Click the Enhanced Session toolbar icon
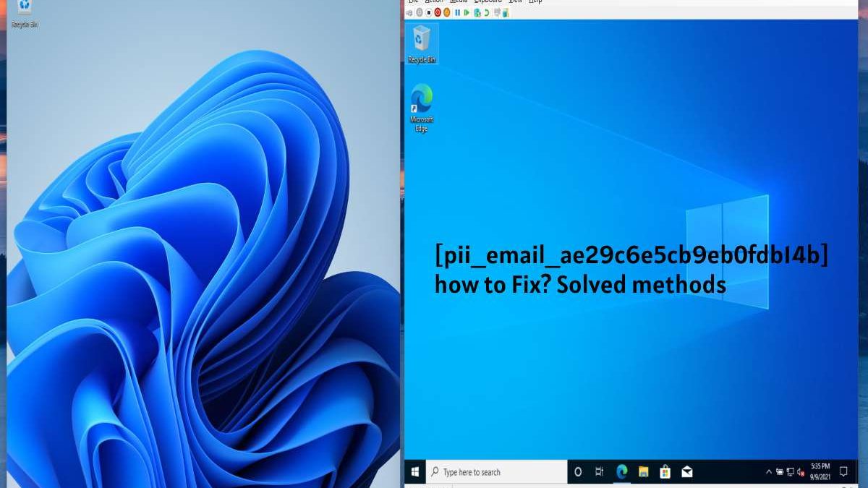 497,12
